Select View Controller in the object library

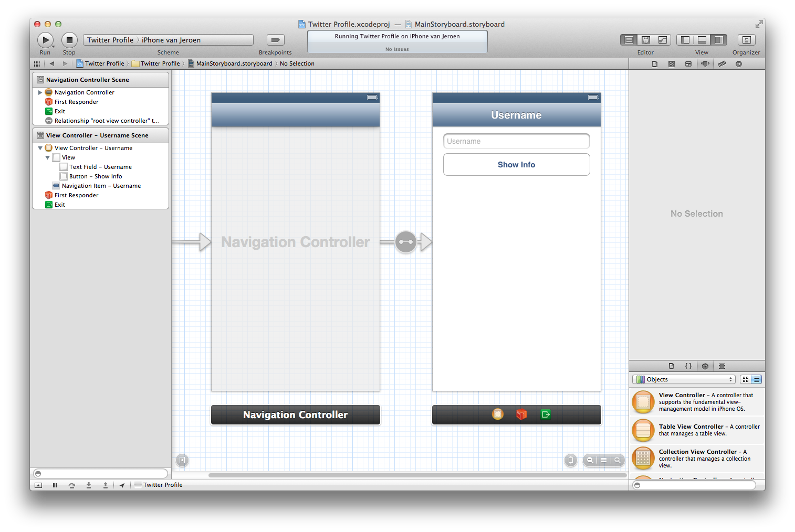(697, 402)
